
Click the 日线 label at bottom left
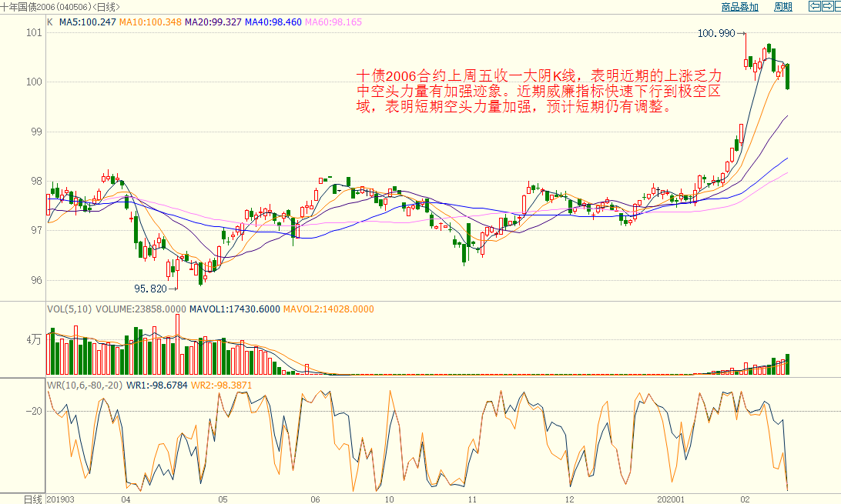click(32, 499)
